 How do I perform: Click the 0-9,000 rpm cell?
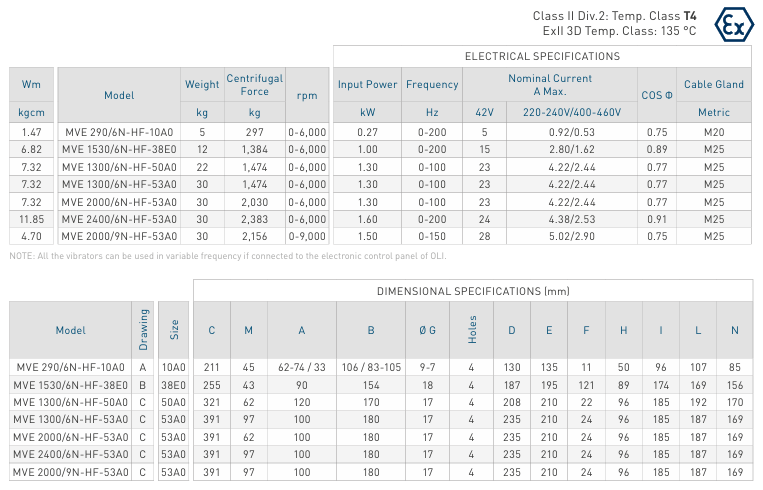coord(306,236)
